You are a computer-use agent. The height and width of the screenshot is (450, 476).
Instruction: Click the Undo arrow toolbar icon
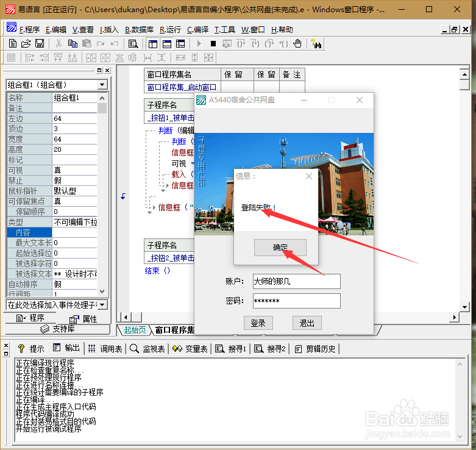[115, 44]
